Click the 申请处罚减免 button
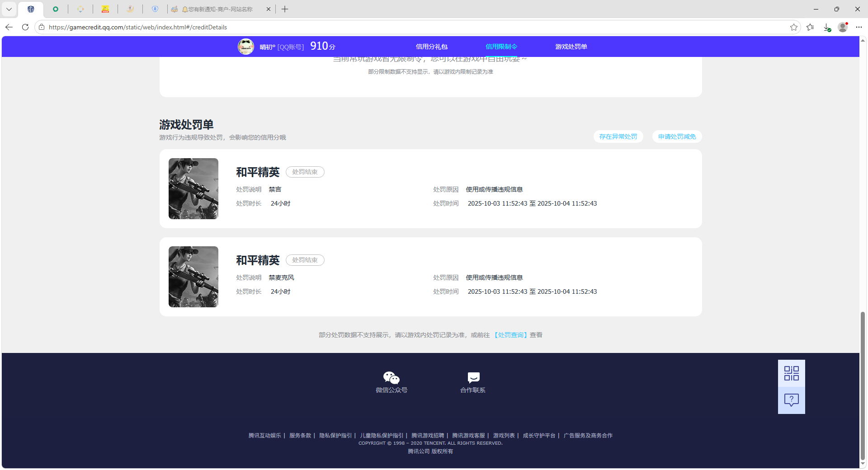The width and height of the screenshot is (868, 470). [x=677, y=136]
